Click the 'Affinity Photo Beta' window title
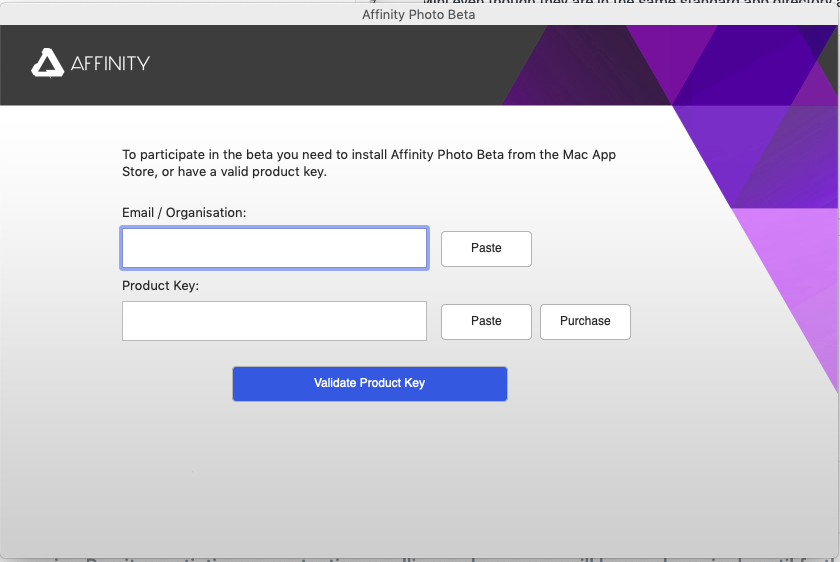840x562 pixels. point(418,14)
